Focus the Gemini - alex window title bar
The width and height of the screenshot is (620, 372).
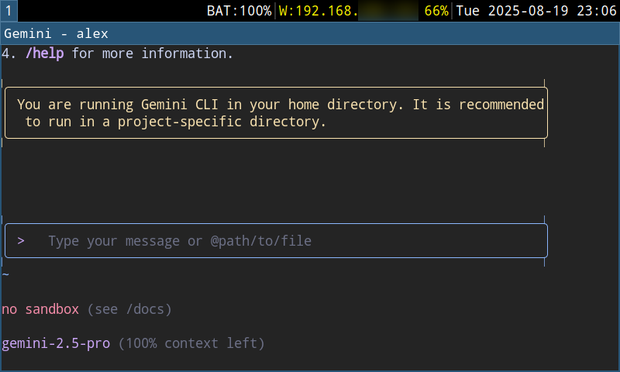click(310, 34)
